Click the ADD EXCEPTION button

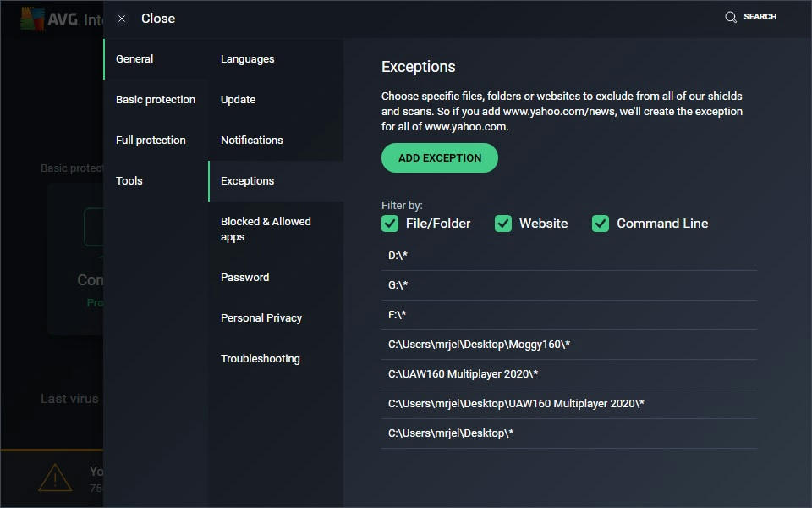click(x=440, y=158)
